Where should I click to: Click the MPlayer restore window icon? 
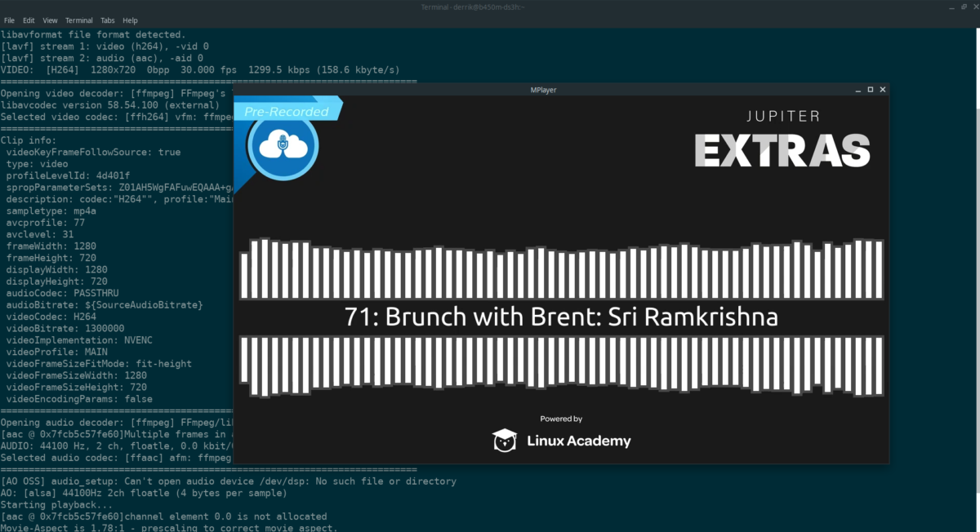coord(870,90)
